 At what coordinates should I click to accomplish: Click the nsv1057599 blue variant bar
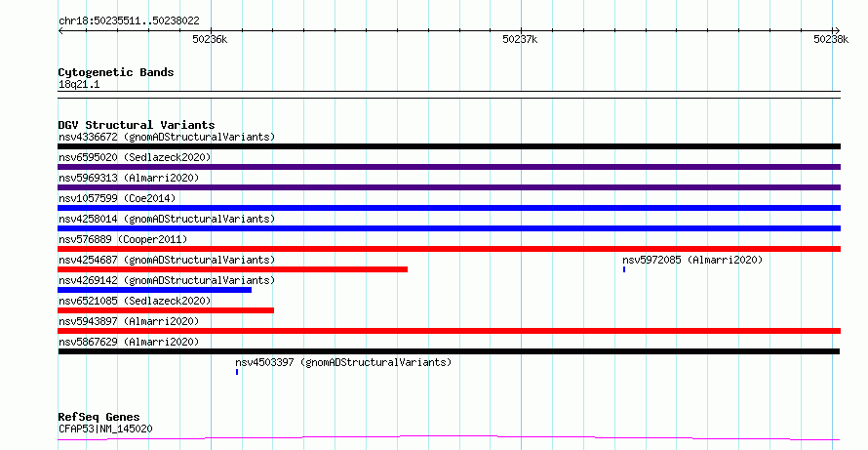coord(449,208)
